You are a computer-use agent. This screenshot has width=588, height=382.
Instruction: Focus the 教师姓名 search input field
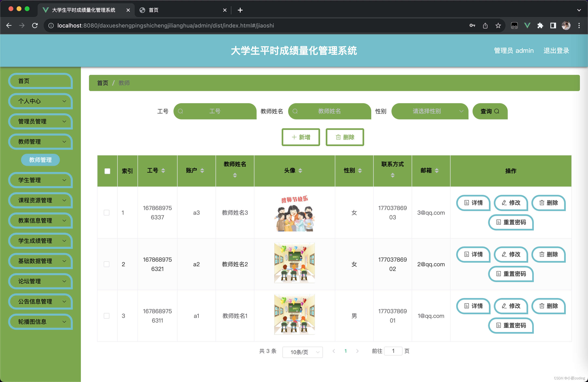click(x=329, y=111)
